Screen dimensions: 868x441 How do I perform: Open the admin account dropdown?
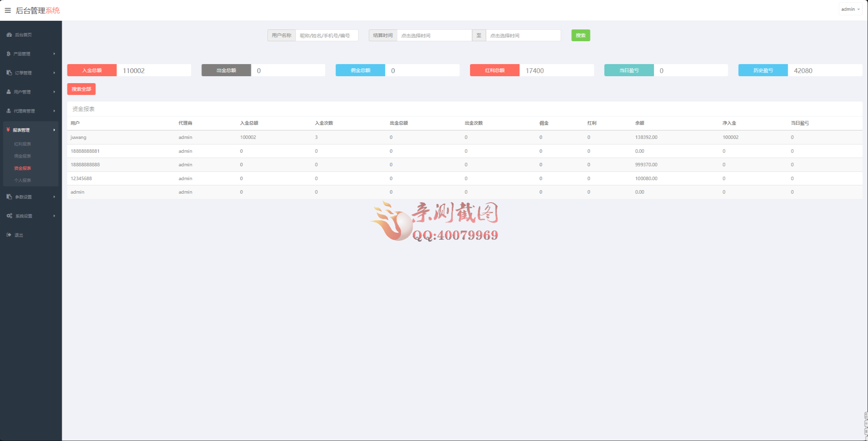pyautogui.click(x=850, y=9)
